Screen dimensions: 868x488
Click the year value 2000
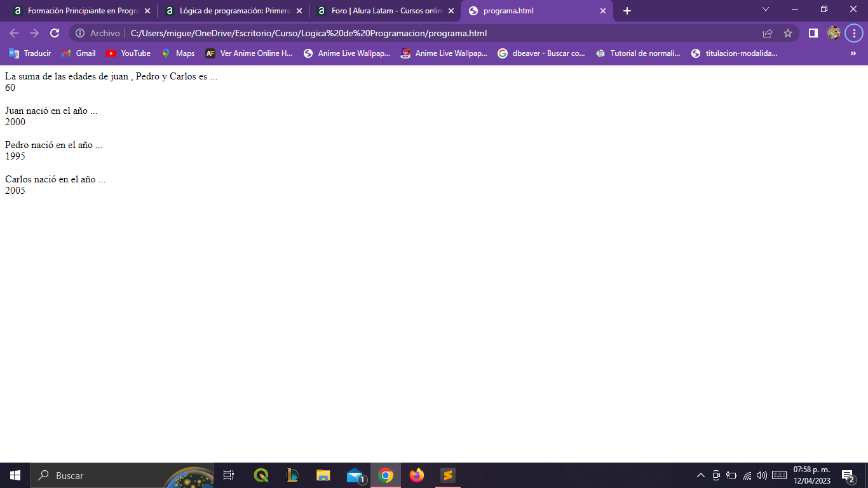(x=15, y=122)
